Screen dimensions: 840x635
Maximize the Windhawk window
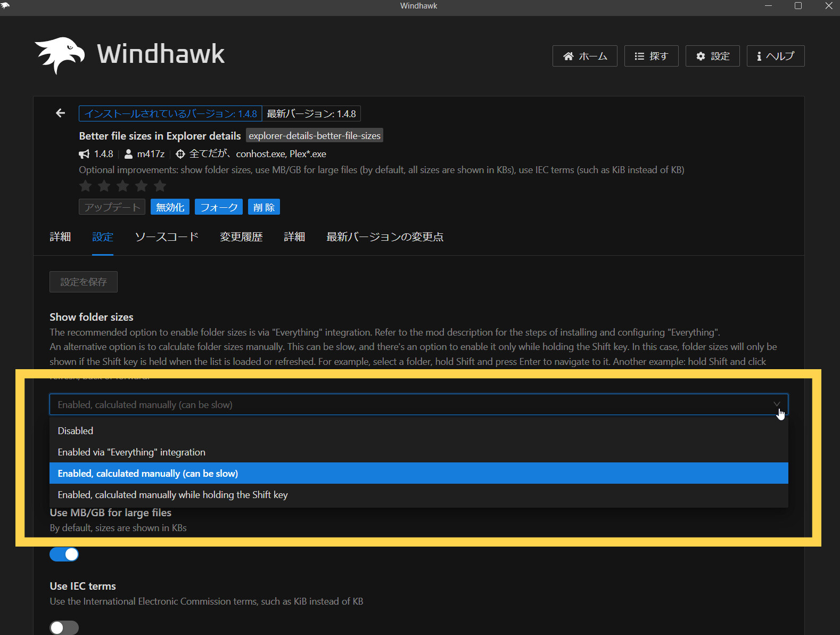pos(798,6)
